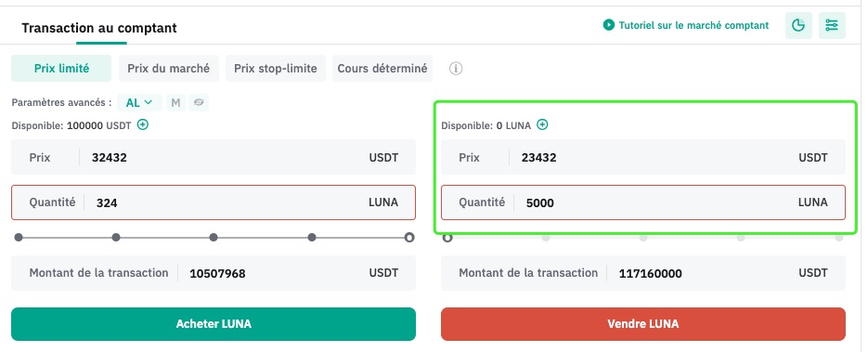Click the info icon beside Cours déterminé

[x=456, y=69]
